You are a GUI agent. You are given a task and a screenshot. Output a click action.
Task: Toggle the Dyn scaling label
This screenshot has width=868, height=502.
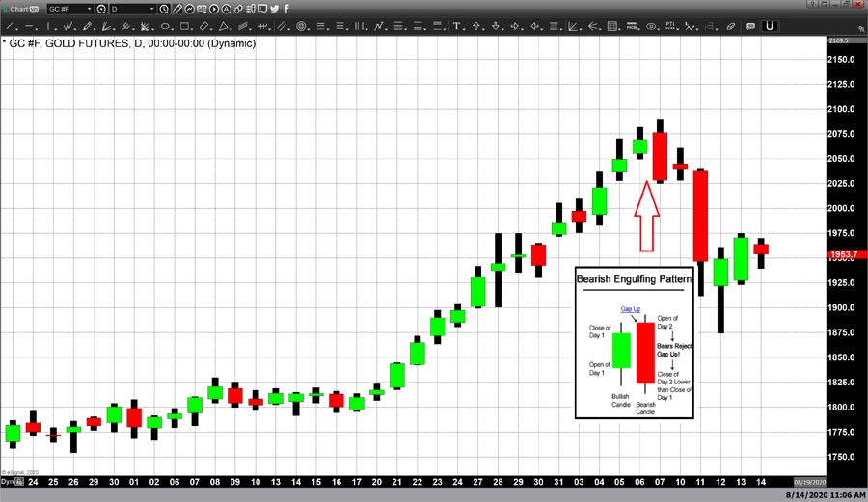tap(8, 481)
